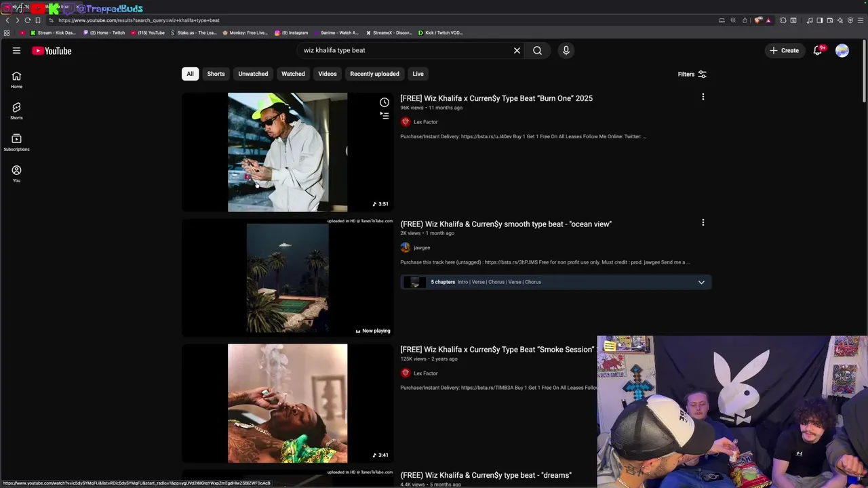Open Lex Factor channel under "Smoke Session"
This screenshot has height=488, width=868.
pyautogui.click(x=426, y=373)
